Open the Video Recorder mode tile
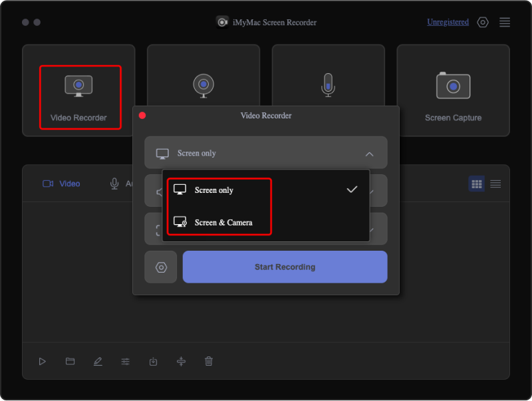The image size is (532, 401). pyautogui.click(x=79, y=96)
